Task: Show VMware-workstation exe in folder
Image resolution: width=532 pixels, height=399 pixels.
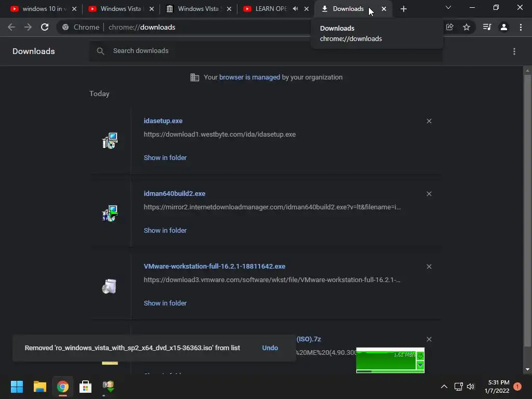Action: pos(165,303)
